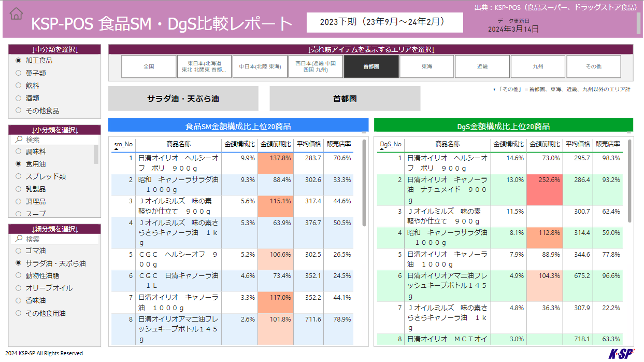Select 昭和 キャノーラサラダ油 in 食品SM table
This screenshot has height=362, width=644.
pyautogui.click(x=178, y=185)
